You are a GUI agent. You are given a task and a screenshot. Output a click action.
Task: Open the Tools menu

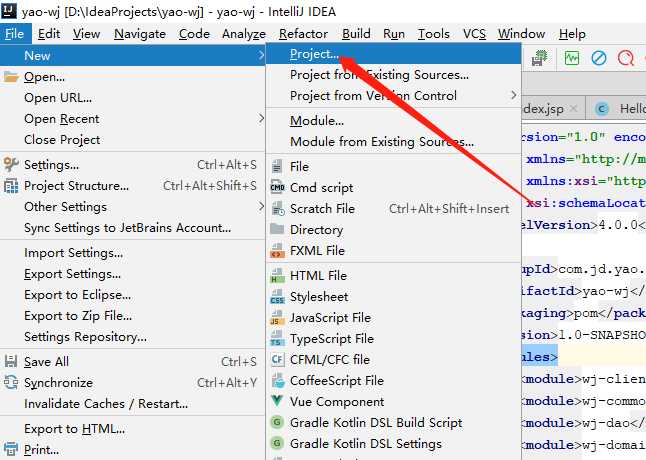(x=433, y=34)
